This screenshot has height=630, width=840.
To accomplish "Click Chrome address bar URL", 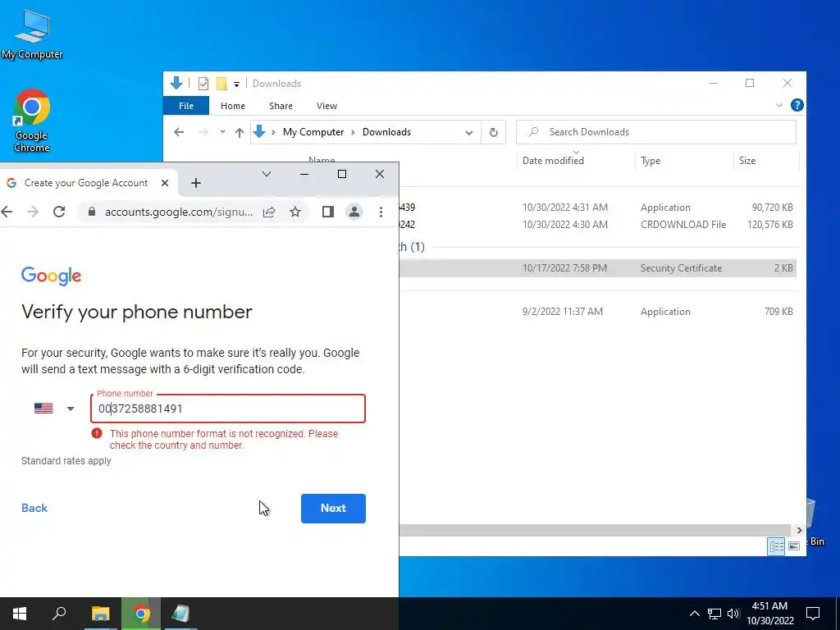I will (178, 212).
